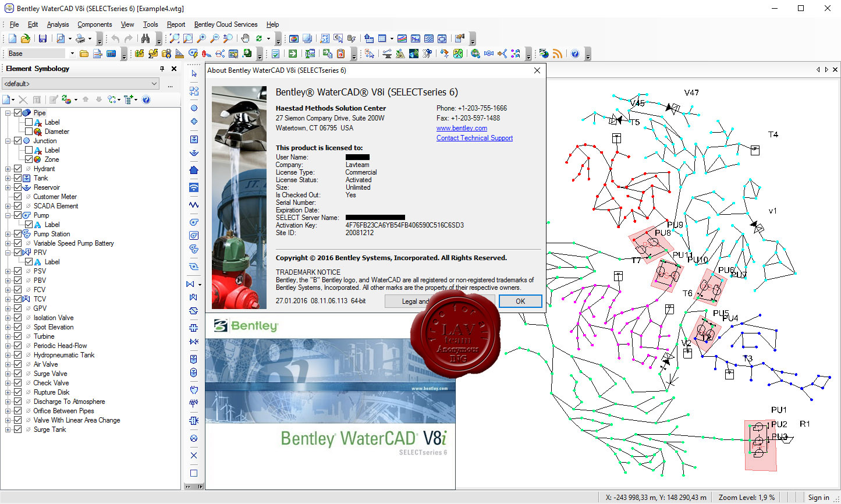
Task: Toggle the Isolation Valve checkbox
Action: tap(17, 318)
